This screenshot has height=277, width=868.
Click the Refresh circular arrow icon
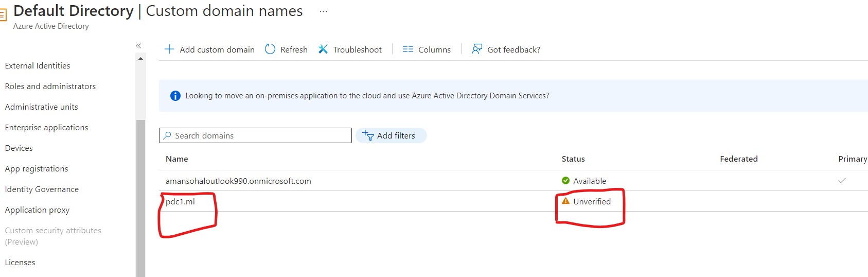point(270,49)
